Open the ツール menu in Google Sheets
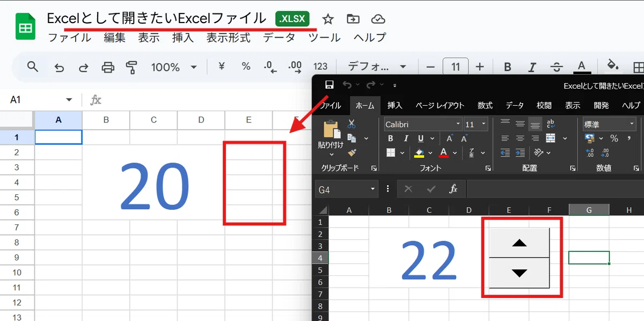 324,38
